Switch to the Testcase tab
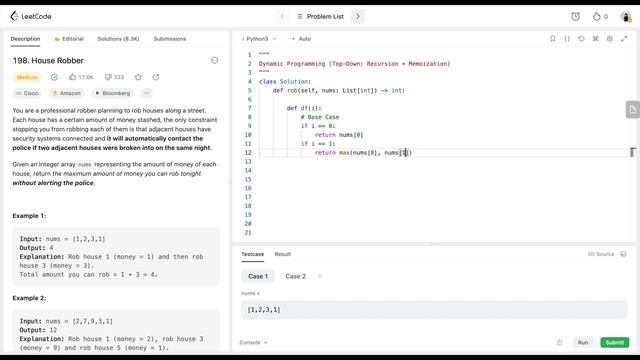The image size is (640, 360). tap(253, 254)
